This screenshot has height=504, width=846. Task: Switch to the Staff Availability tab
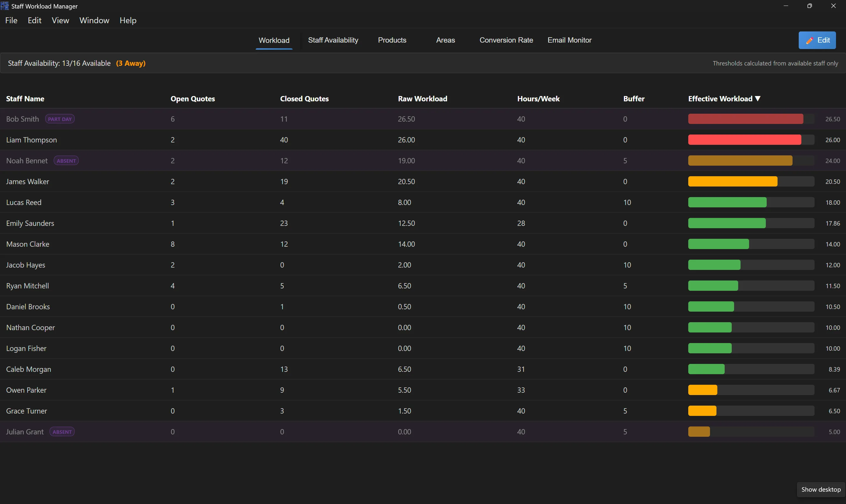(333, 40)
